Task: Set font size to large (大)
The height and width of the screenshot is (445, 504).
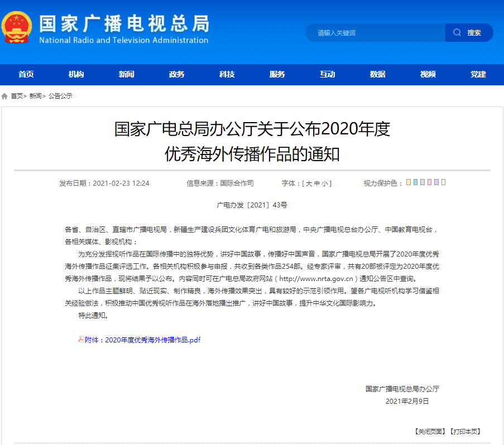Action: (309, 183)
